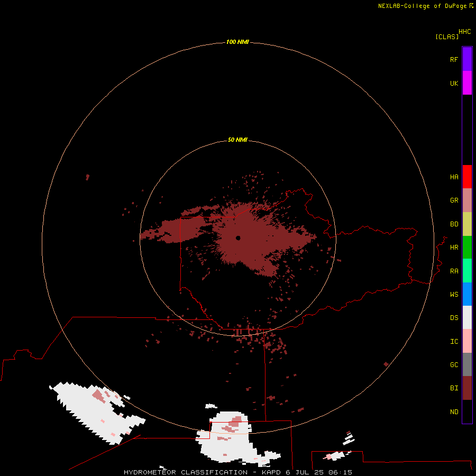Screen dimensions: 476x476
Task: Click the UK magenta legend swatch
Action: point(467,83)
